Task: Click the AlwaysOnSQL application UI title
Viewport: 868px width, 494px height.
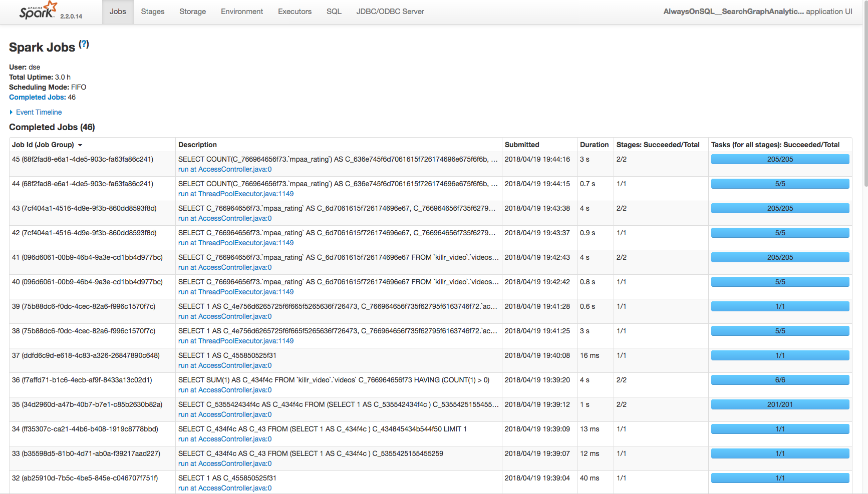Action: tap(758, 12)
